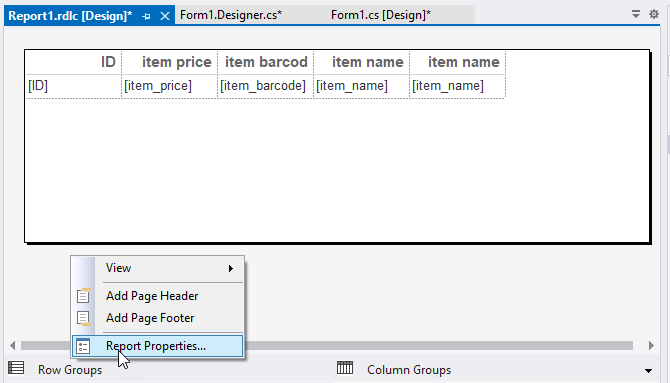Click the horizontal scrollbar right arrow
Image resolution: width=670 pixels, height=383 pixels.
coord(651,345)
